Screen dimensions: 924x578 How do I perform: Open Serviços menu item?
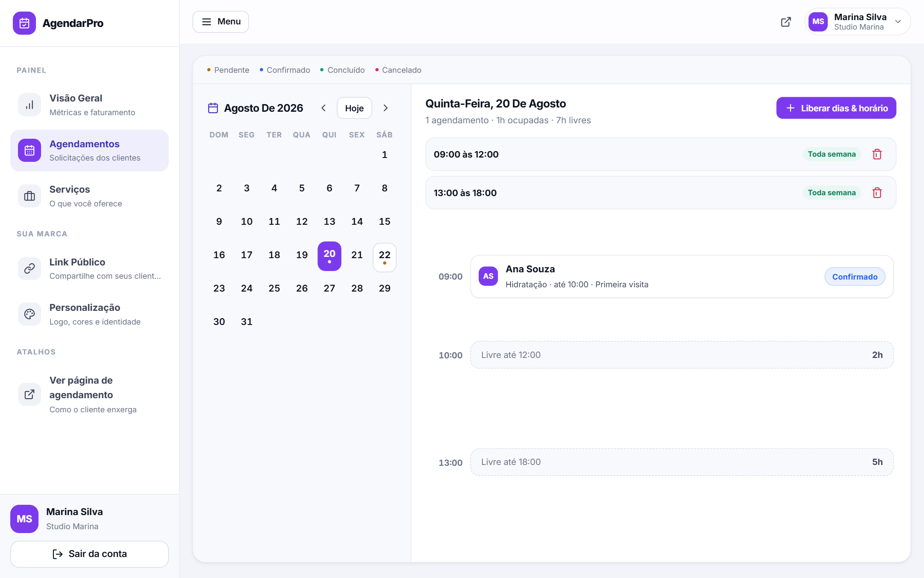(x=89, y=196)
